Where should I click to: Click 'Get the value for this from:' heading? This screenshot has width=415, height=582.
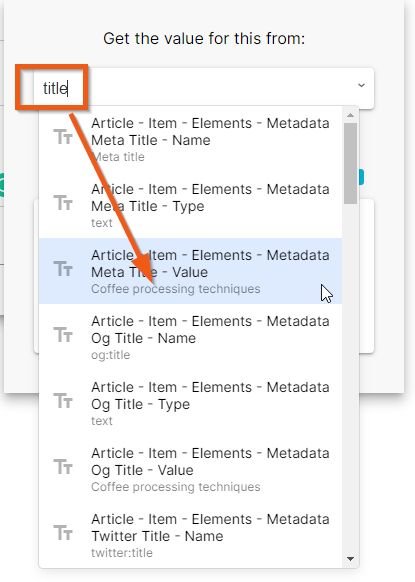coord(204,38)
